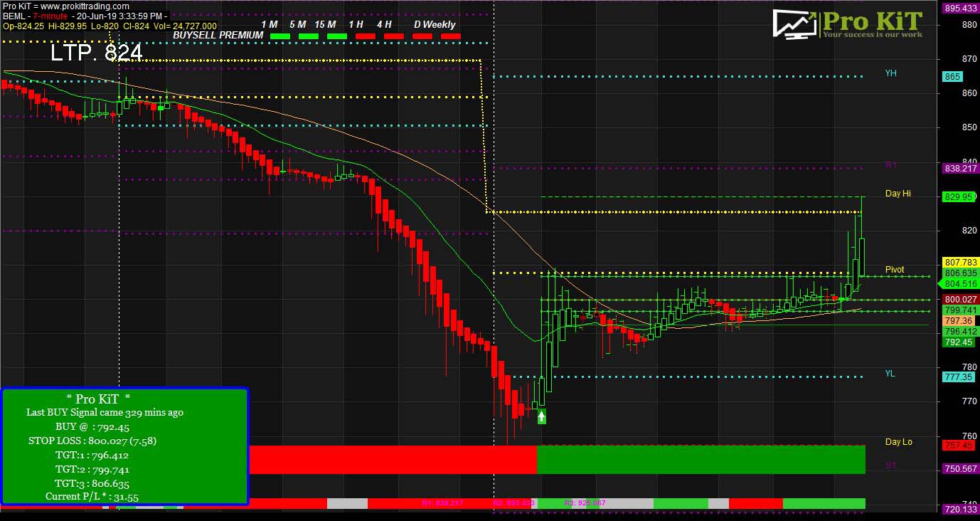Click the Pivot level label

[895, 270]
